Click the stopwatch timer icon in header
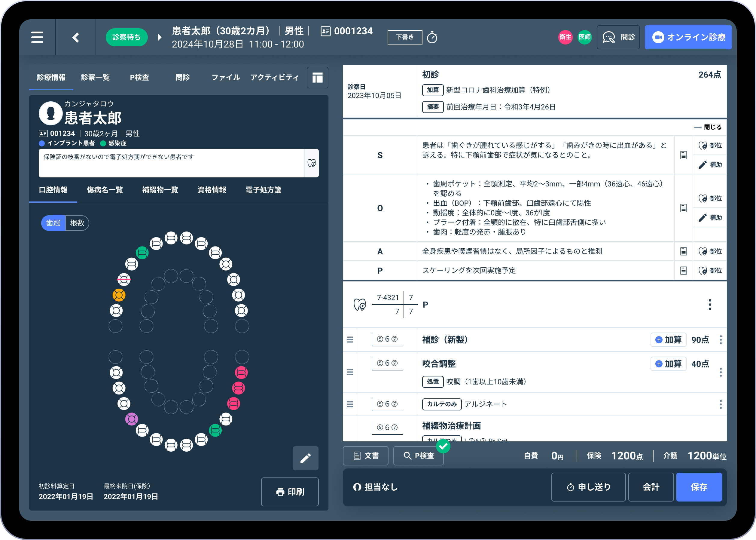This screenshot has height=540, width=756. point(432,37)
